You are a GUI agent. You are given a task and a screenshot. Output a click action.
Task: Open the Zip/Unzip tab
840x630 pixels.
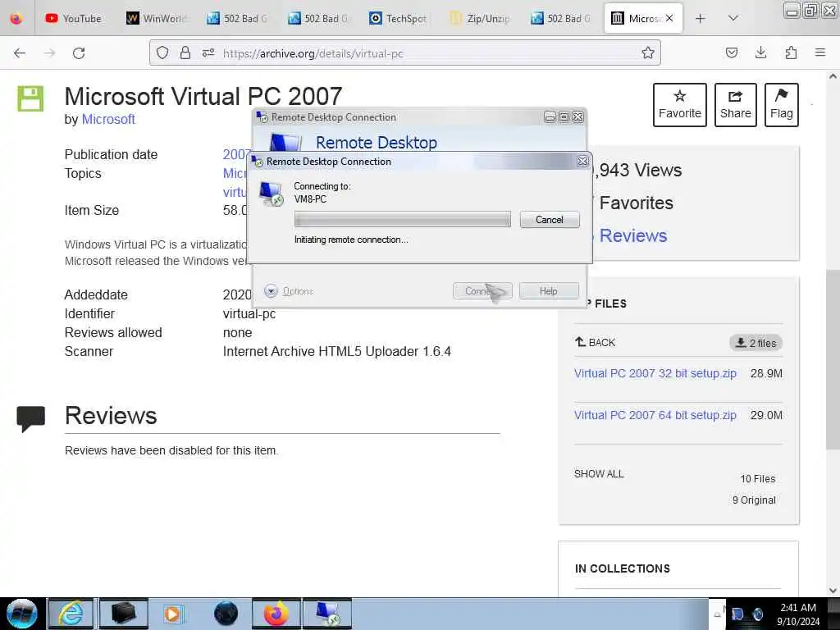pos(479,19)
